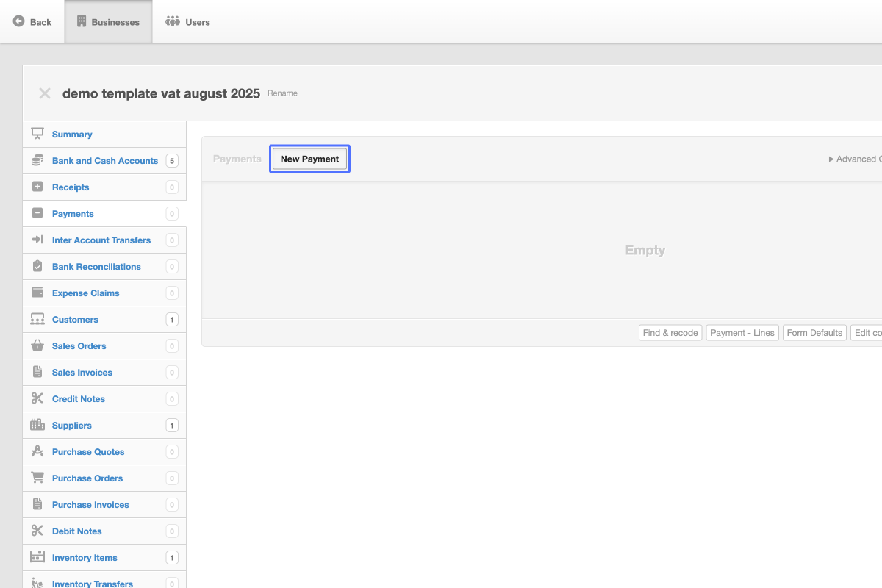This screenshot has width=882, height=588.
Task: Click the Customers group icon
Action: tap(37, 319)
